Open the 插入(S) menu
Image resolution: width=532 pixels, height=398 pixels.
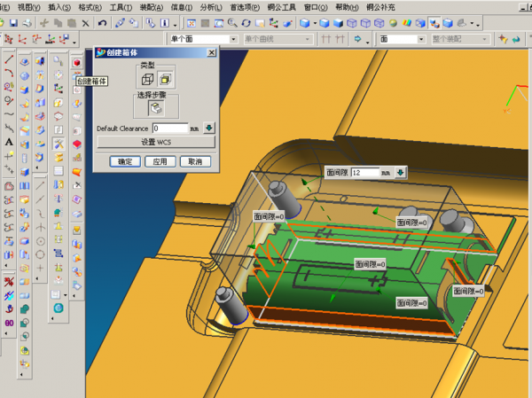(x=59, y=7)
